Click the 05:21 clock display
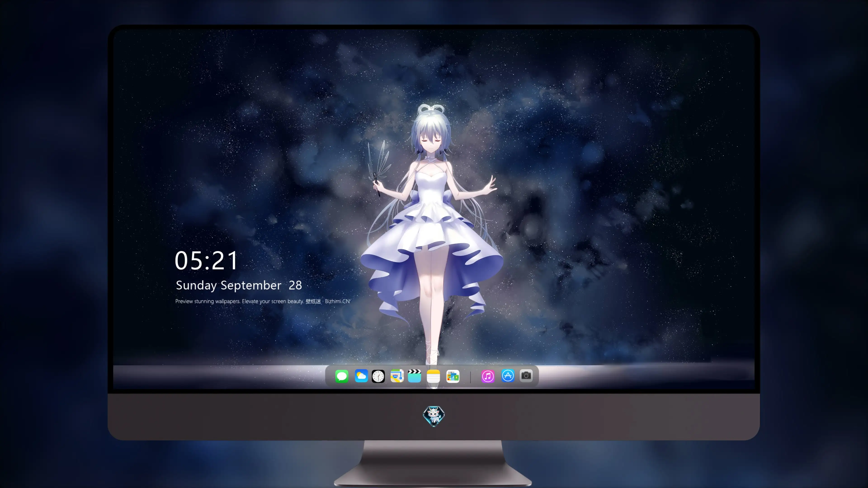The width and height of the screenshot is (868, 488). (x=206, y=260)
